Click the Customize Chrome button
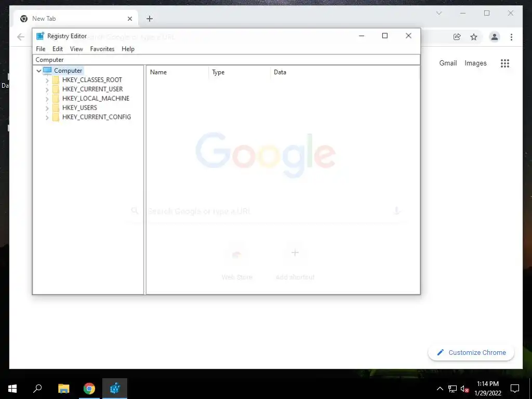Screen dimensions: 532x399 pos(471,353)
